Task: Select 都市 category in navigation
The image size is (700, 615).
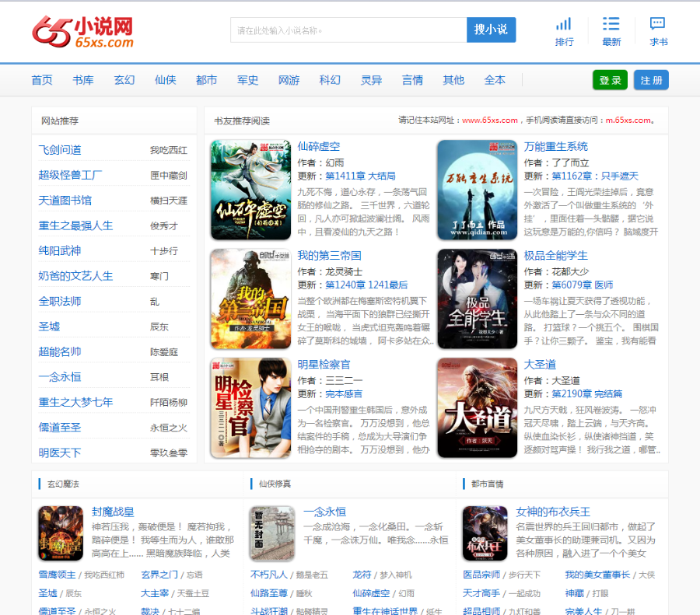Action: pos(206,80)
